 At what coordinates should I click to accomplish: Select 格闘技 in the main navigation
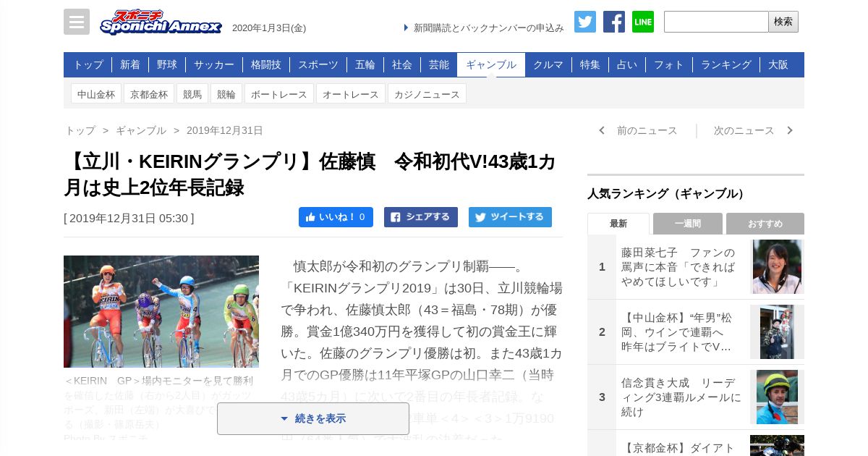[x=266, y=64]
